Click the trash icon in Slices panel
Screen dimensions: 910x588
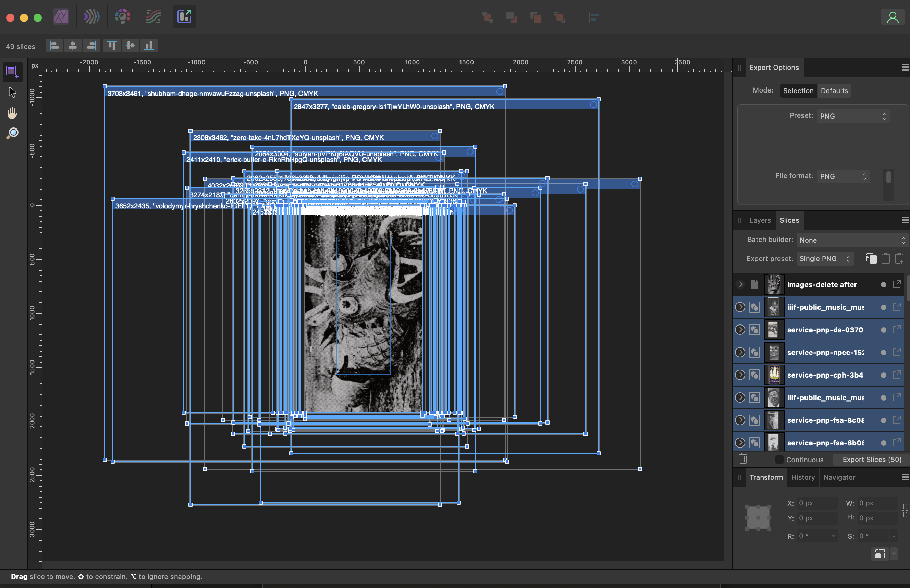(x=743, y=458)
